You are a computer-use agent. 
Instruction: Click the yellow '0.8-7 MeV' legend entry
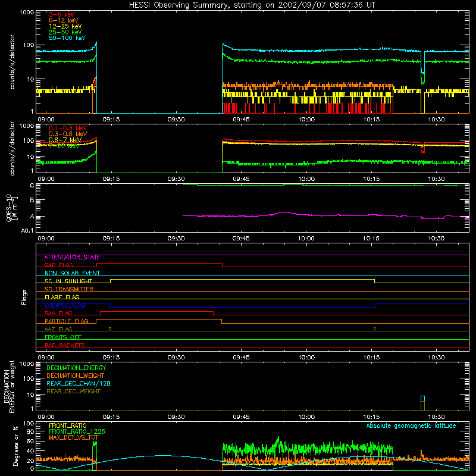[x=65, y=140]
